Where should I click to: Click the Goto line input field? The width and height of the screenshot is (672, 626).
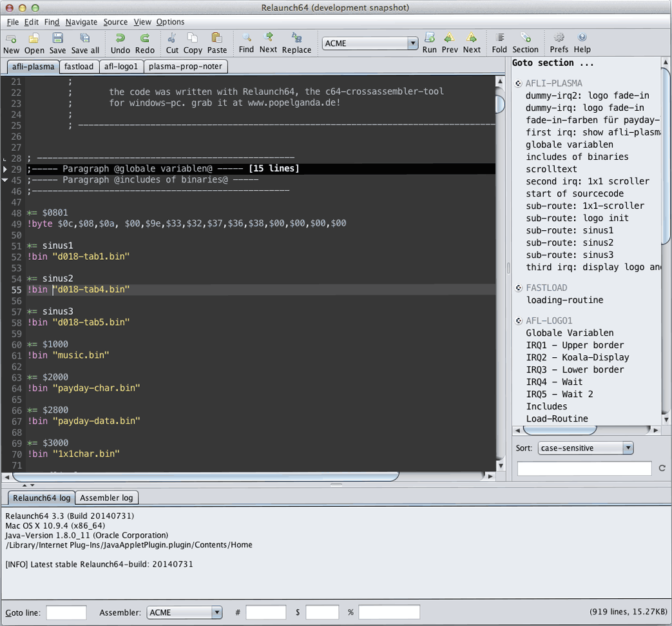[66, 612]
